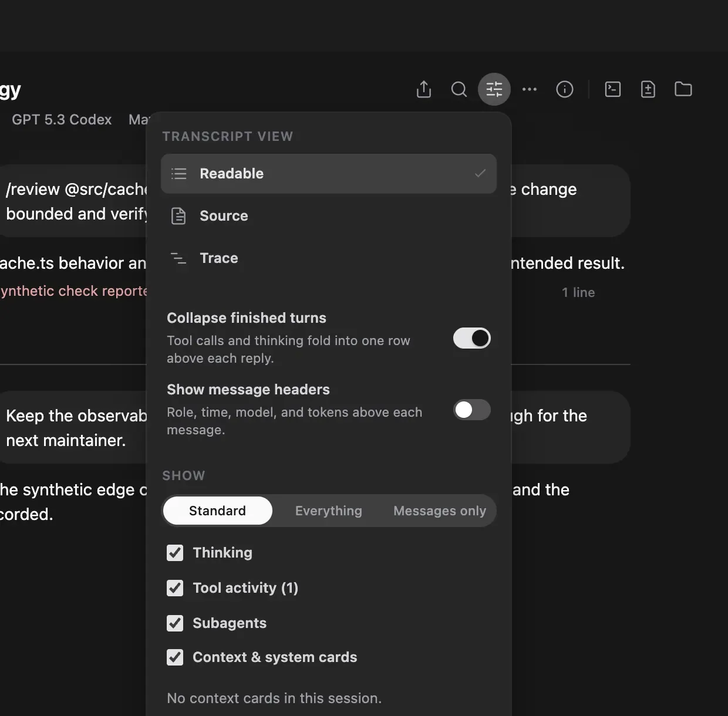Click the '1 line' indicator
The width and height of the screenshot is (728, 716).
pyautogui.click(x=578, y=292)
